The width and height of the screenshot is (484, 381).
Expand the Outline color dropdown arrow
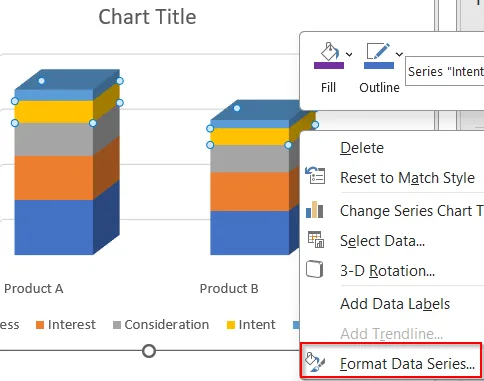[x=399, y=54]
